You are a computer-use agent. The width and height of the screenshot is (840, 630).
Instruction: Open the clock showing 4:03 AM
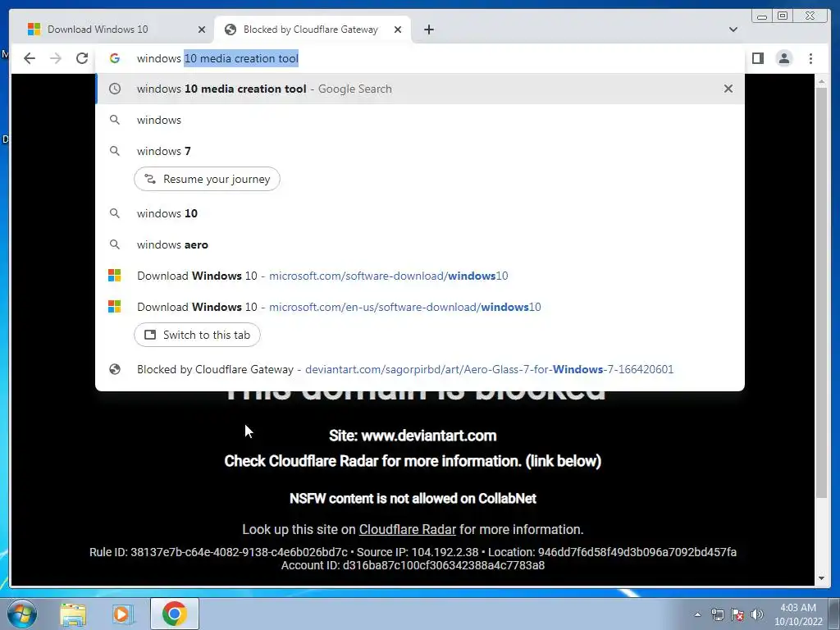798,614
